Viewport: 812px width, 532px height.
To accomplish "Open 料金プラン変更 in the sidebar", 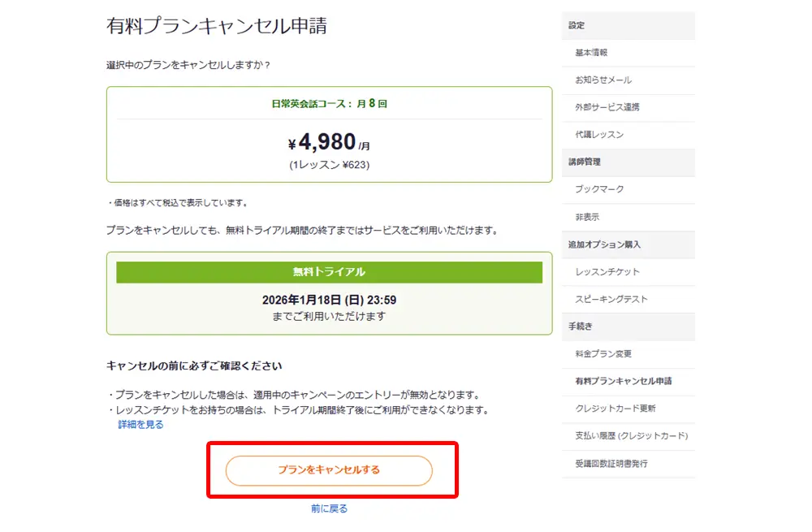I will point(603,354).
